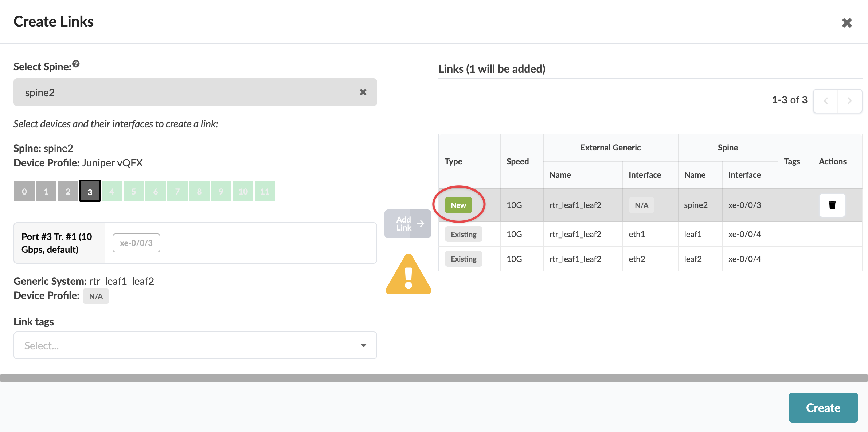This screenshot has width=868, height=432.
Task: Click the xe-0/0/3 interface chip
Action: [x=136, y=243]
